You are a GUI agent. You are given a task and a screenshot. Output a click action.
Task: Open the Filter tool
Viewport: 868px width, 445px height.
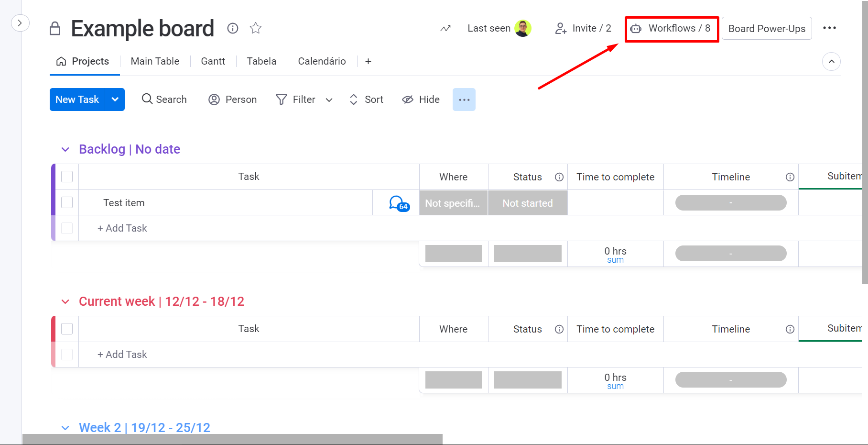pos(296,100)
